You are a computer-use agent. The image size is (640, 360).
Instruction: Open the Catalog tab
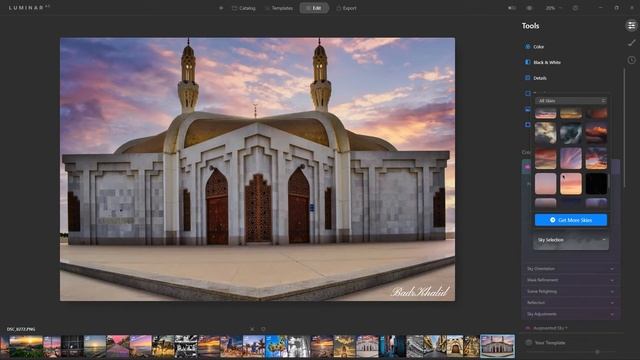pyautogui.click(x=244, y=8)
